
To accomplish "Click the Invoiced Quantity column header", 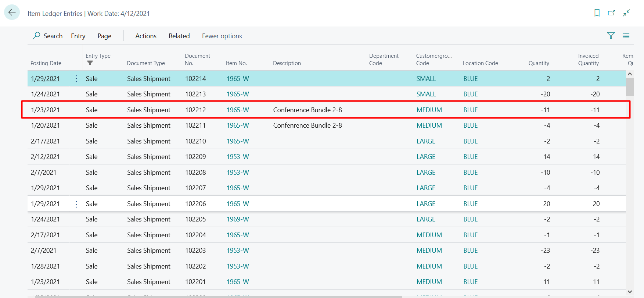I will [x=588, y=60].
